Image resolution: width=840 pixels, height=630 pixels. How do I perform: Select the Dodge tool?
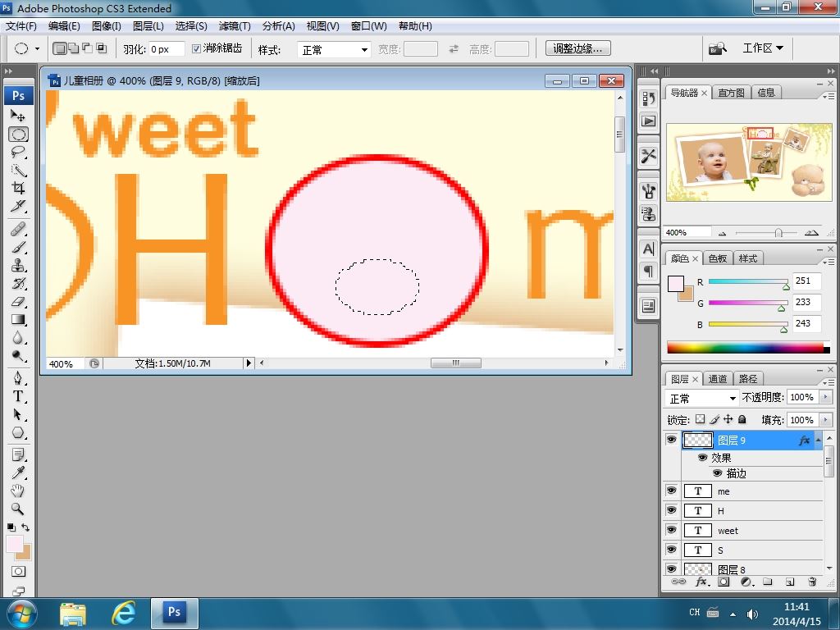[x=18, y=356]
